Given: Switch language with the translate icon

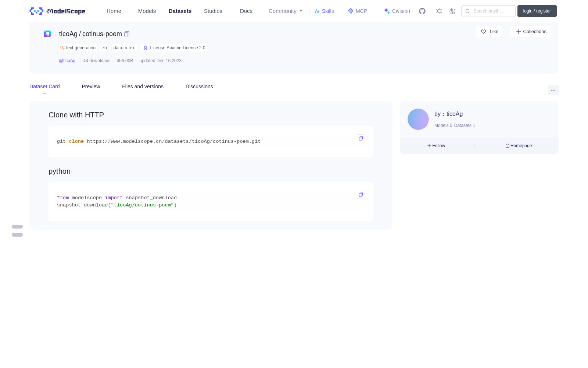Looking at the screenshot, I should click(x=452, y=11).
